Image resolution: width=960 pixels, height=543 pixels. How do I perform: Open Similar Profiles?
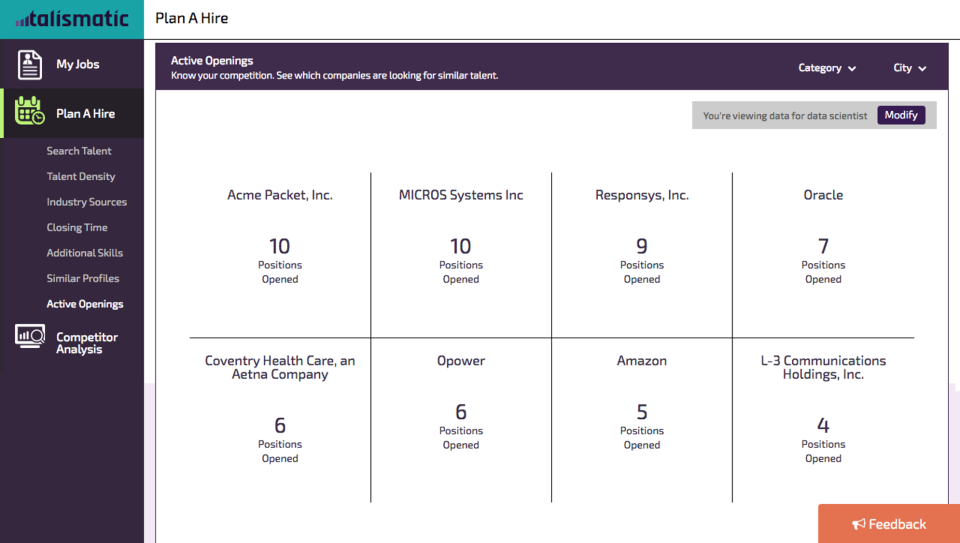pos(83,278)
